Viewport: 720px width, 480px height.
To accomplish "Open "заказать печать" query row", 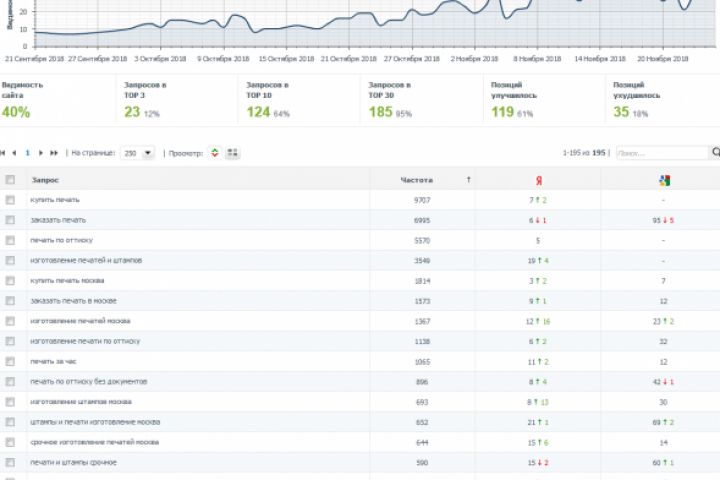I will point(58,220).
